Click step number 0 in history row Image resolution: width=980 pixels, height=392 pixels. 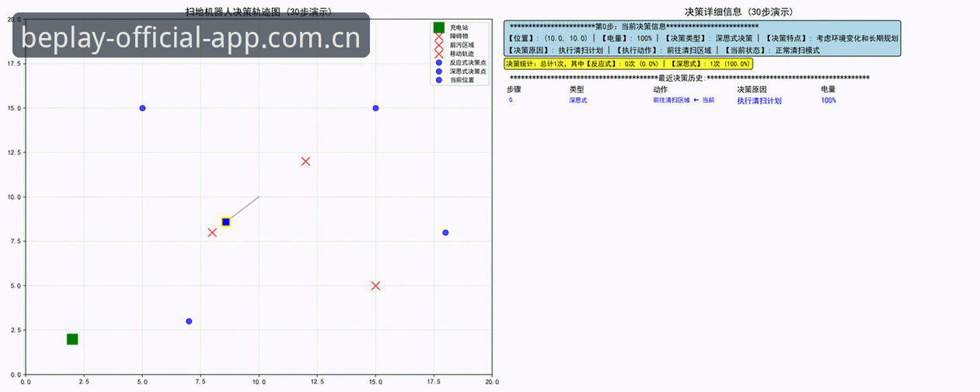coord(511,100)
